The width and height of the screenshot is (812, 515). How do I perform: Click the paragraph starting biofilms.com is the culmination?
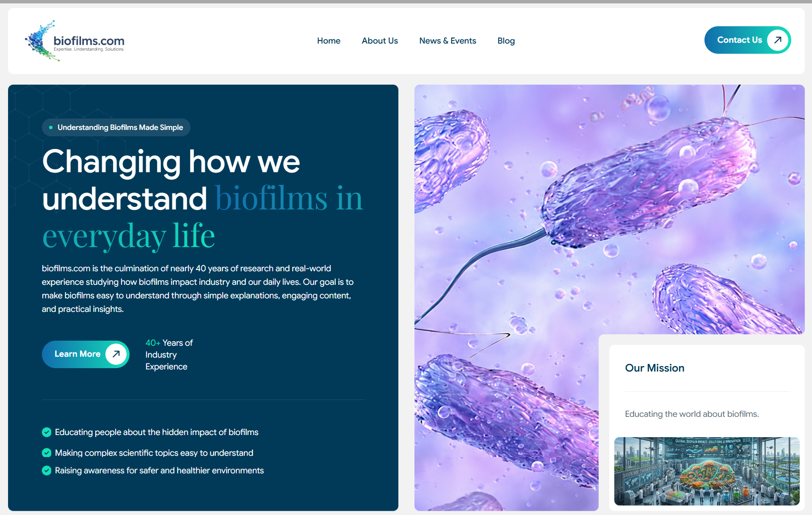click(x=198, y=289)
